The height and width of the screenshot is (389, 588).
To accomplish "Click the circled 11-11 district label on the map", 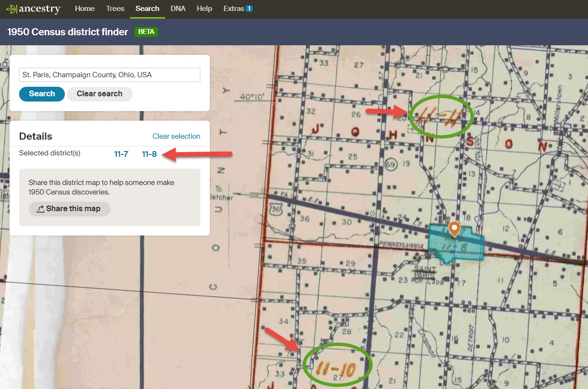I will point(441,115).
